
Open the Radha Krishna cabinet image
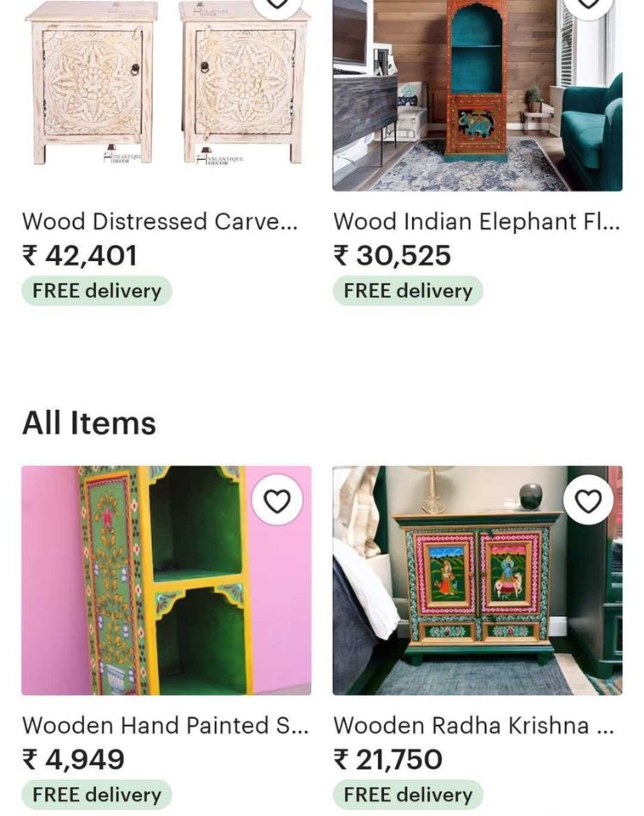[477, 581]
